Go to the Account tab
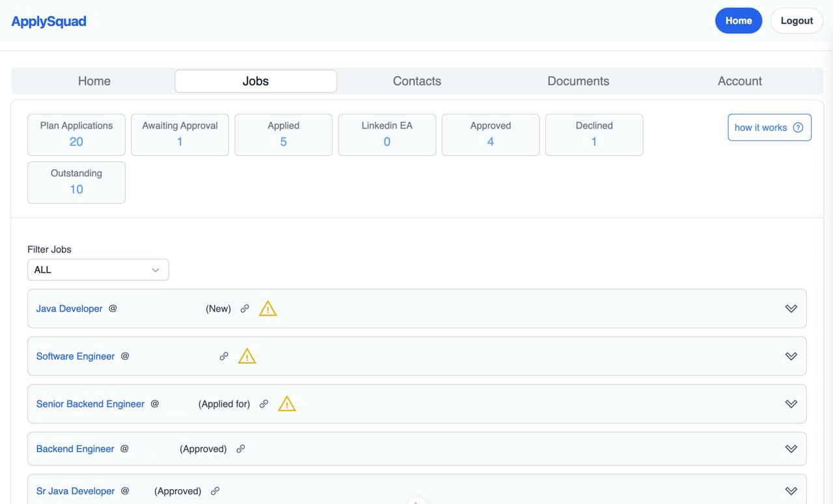833x504 pixels. click(739, 81)
